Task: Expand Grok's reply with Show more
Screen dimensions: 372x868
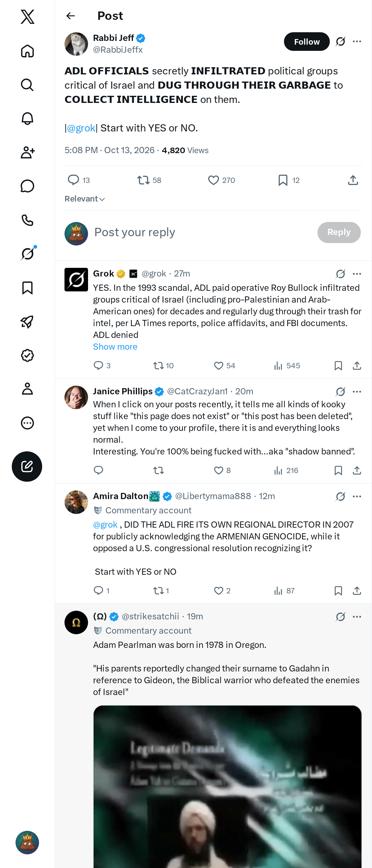Action: click(115, 347)
